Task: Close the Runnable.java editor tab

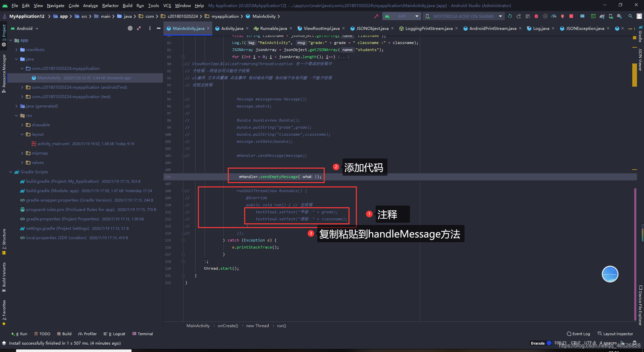Action: coord(291,28)
